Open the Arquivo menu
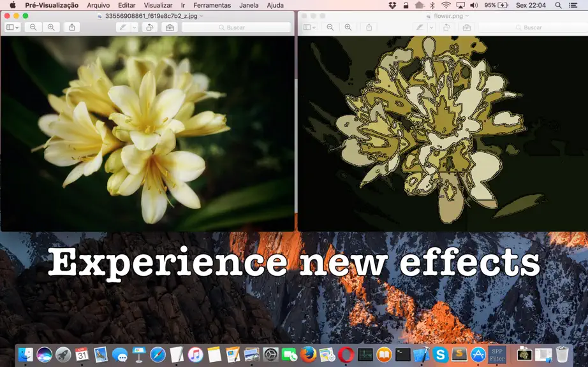This screenshot has height=367, width=588. [x=98, y=5]
